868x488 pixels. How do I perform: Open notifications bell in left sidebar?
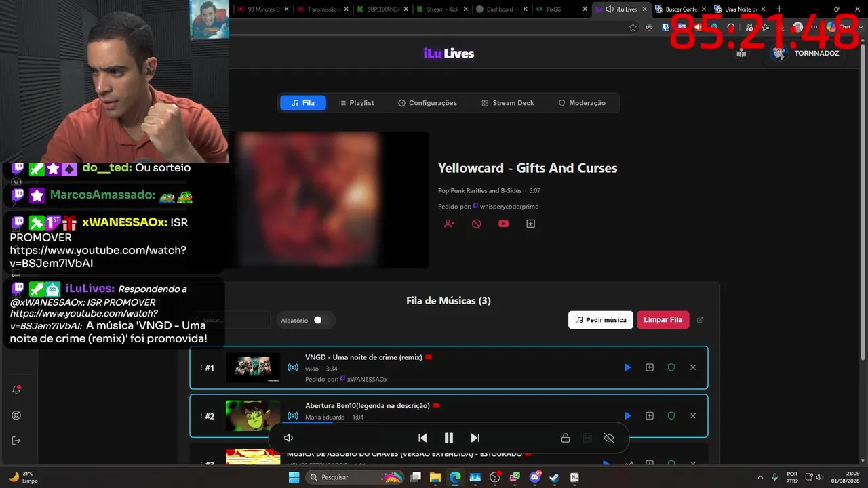click(16, 390)
